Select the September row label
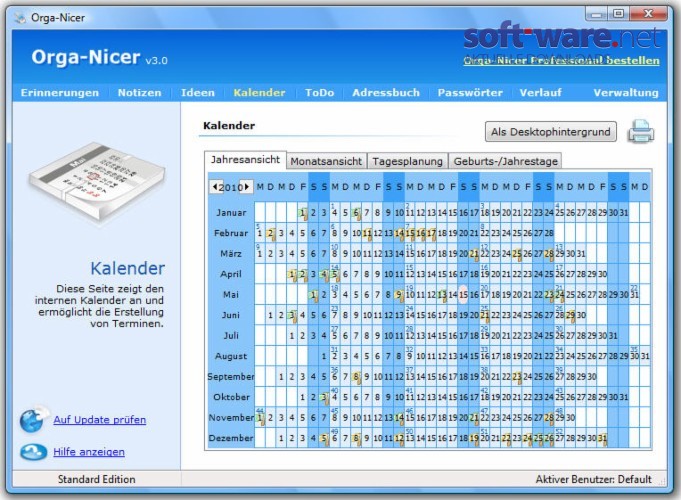681x500 pixels. 231,377
